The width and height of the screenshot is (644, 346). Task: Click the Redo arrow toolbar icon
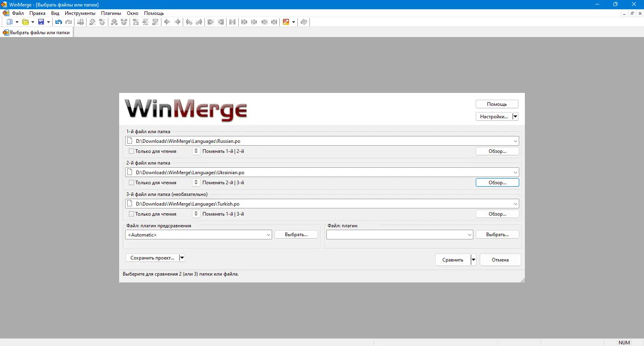[68, 22]
